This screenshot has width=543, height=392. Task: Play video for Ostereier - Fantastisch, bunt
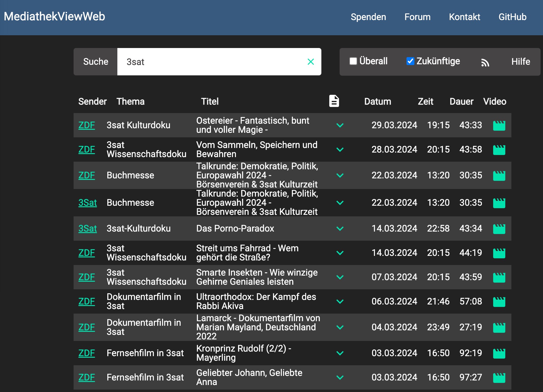coord(499,126)
